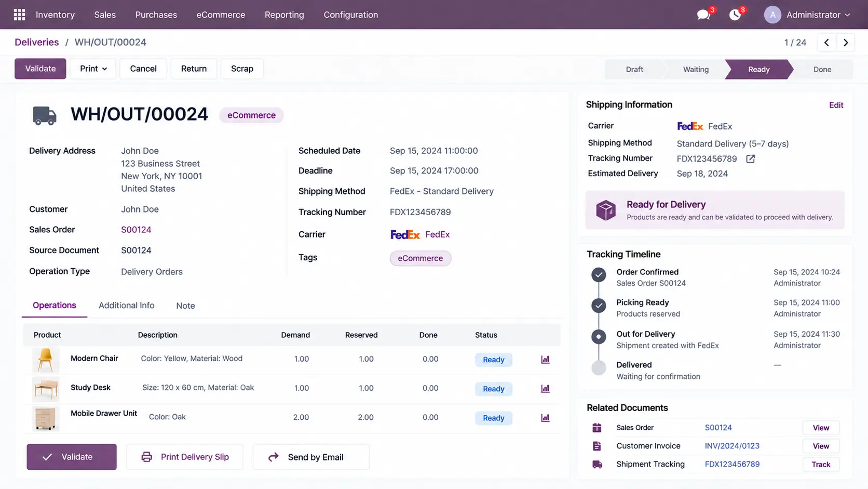Open FDX123456789 link in Related Documents

tap(732, 465)
